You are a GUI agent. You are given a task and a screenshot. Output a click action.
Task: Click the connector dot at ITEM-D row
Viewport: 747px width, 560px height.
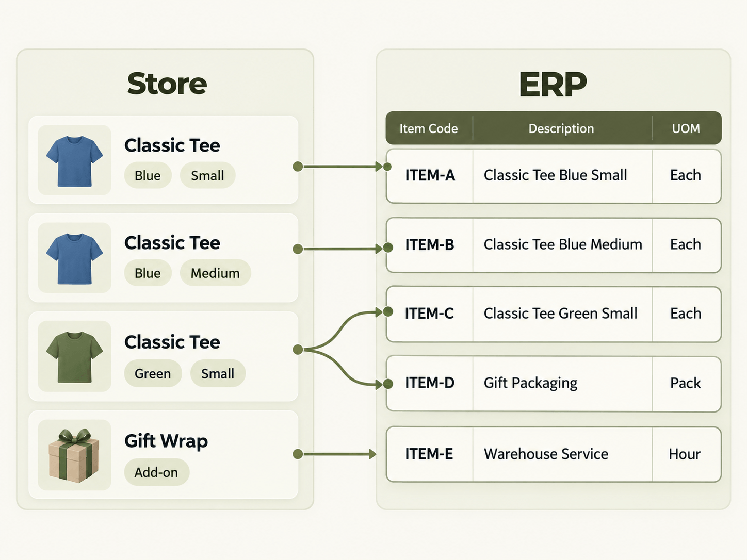(388, 384)
